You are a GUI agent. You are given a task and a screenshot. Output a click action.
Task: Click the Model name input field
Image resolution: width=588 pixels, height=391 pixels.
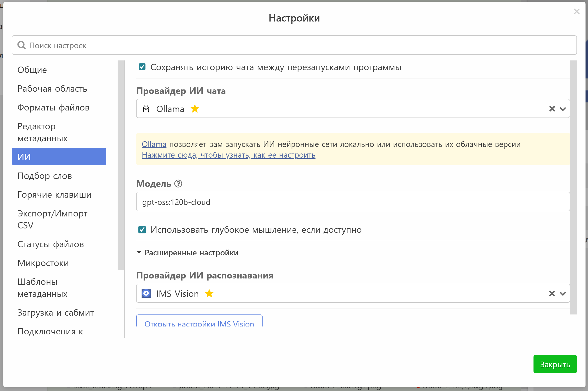pyautogui.click(x=353, y=202)
